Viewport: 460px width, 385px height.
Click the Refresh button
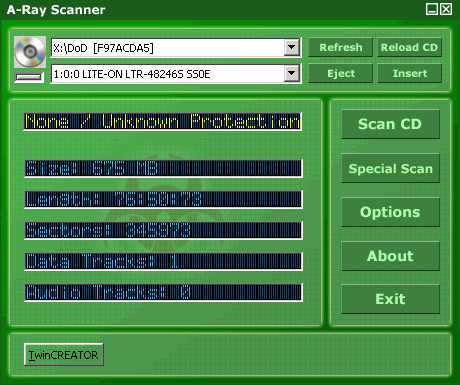340,47
